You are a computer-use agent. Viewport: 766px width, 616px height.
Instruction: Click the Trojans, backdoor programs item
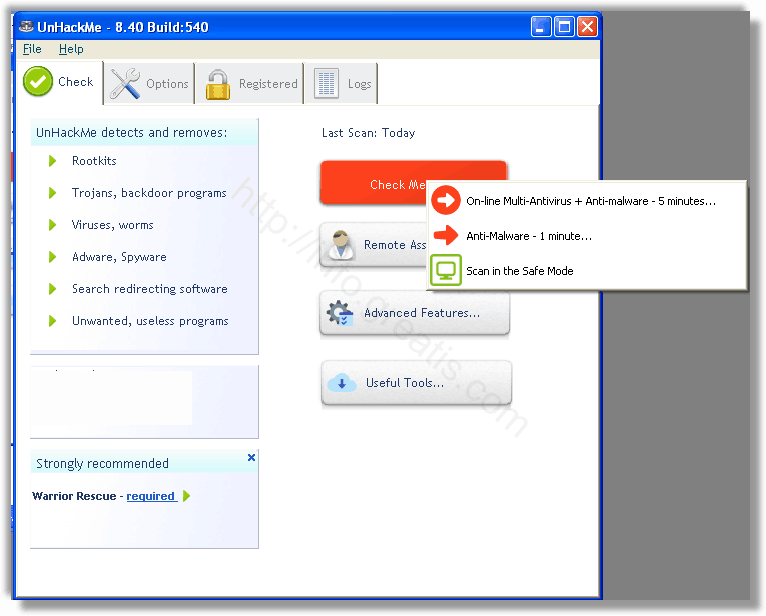(x=149, y=193)
